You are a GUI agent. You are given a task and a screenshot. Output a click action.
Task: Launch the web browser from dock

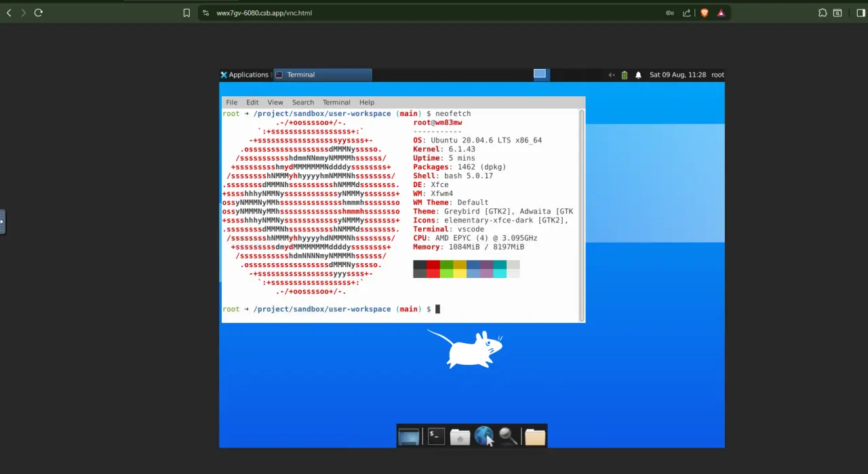pos(484,436)
